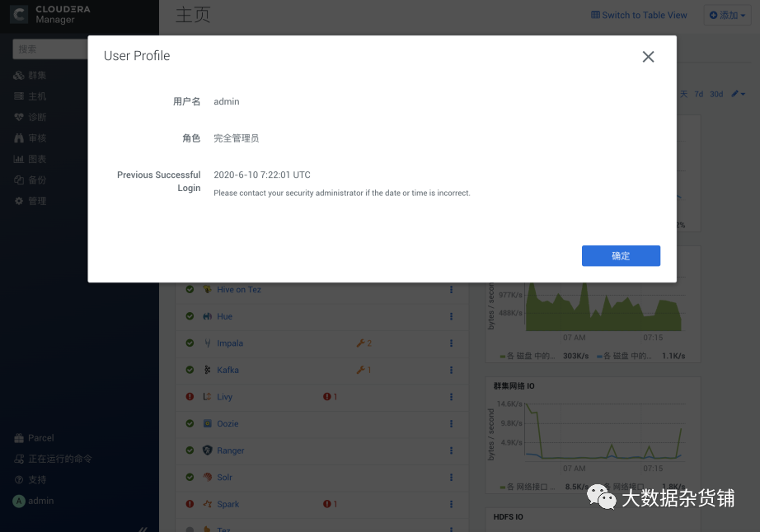
Task: Open the 群集 clusters sidebar menu
Action: (30, 76)
